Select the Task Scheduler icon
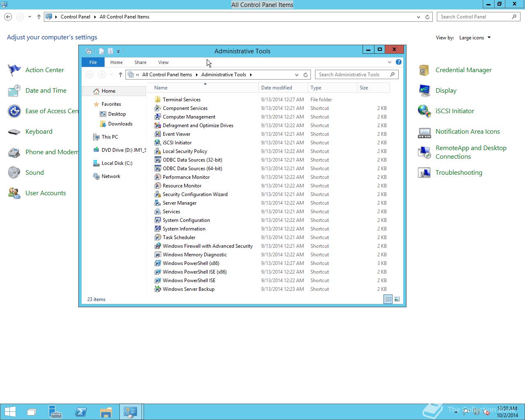The height and width of the screenshot is (420, 525). click(157, 237)
